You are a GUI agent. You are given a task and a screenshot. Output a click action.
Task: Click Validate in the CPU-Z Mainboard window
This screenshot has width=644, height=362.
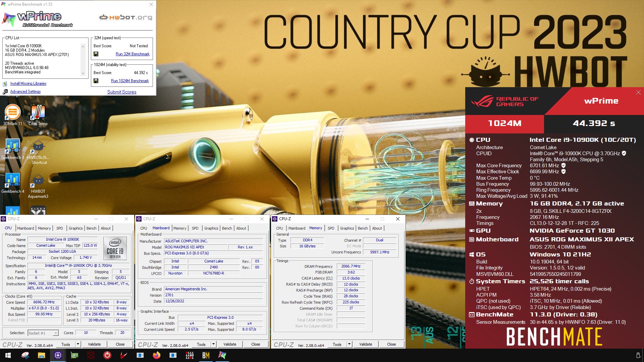(230, 344)
